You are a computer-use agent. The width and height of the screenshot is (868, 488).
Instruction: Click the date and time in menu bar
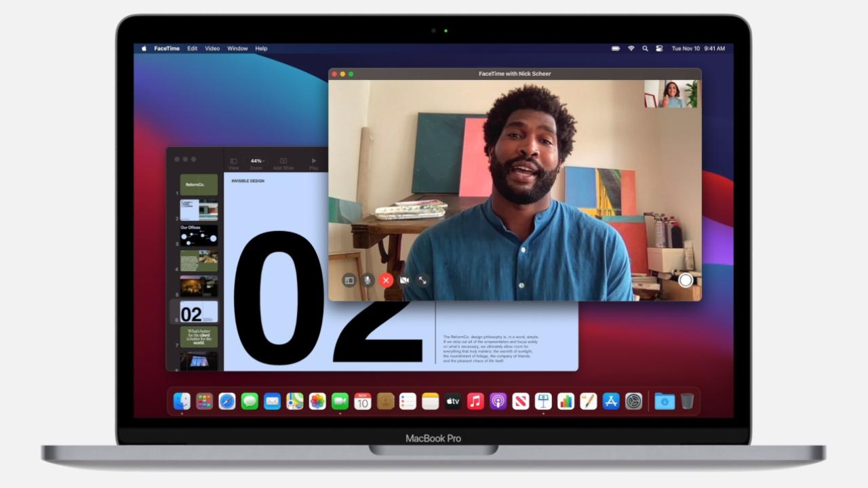(698, 49)
